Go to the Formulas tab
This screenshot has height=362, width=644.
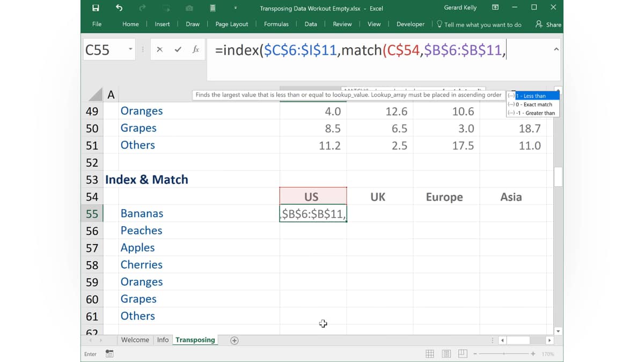pyautogui.click(x=276, y=24)
